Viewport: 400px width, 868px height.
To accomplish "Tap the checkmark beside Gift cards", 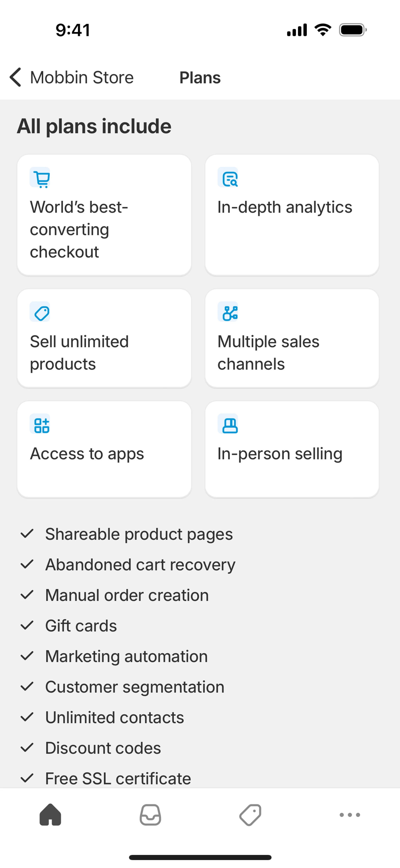I will pyautogui.click(x=27, y=625).
